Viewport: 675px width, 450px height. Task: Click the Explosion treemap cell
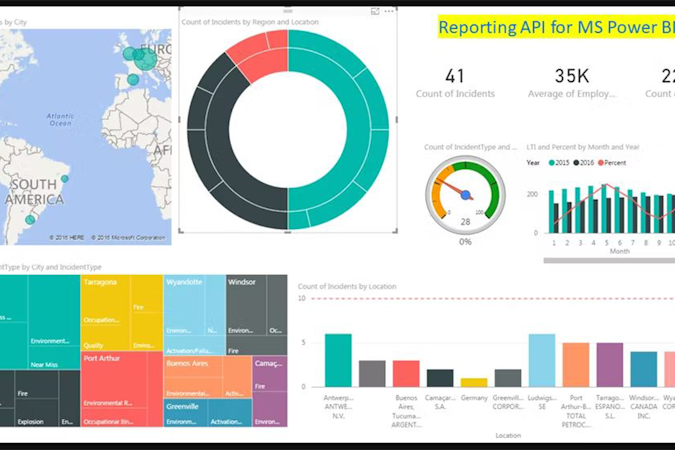pyautogui.click(x=37, y=413)
